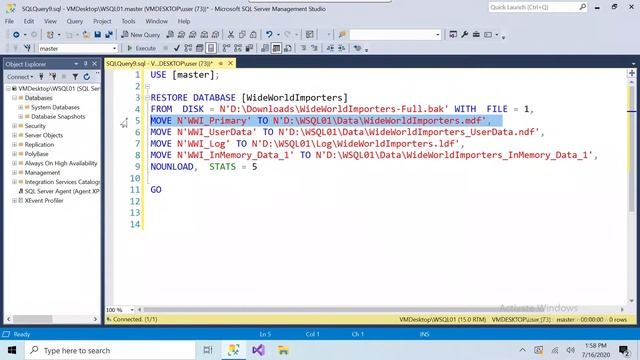This screenshot has height=360, width=640.
Task: Expand the Security node
Action: click(x=14, y=126)
